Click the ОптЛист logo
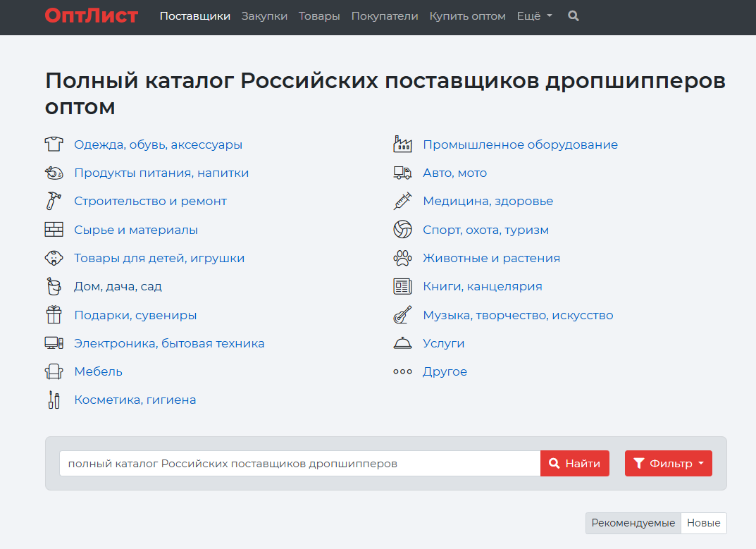756x549 pixels. [x=90, y=16]
